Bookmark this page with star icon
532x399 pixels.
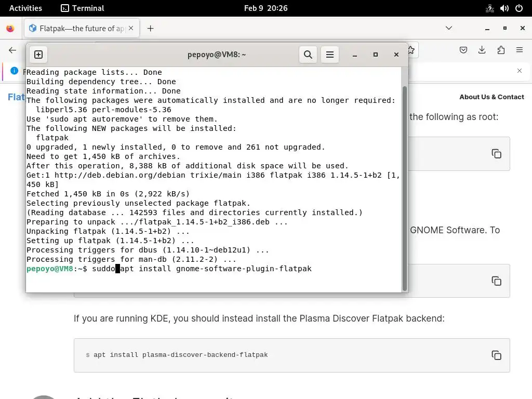pyautogui.click(x=411, y=50)
